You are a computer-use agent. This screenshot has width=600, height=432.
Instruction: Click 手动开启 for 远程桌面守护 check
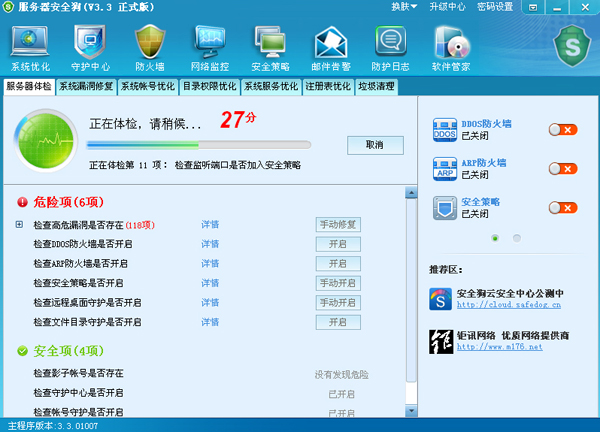click(x=338, y=303)
